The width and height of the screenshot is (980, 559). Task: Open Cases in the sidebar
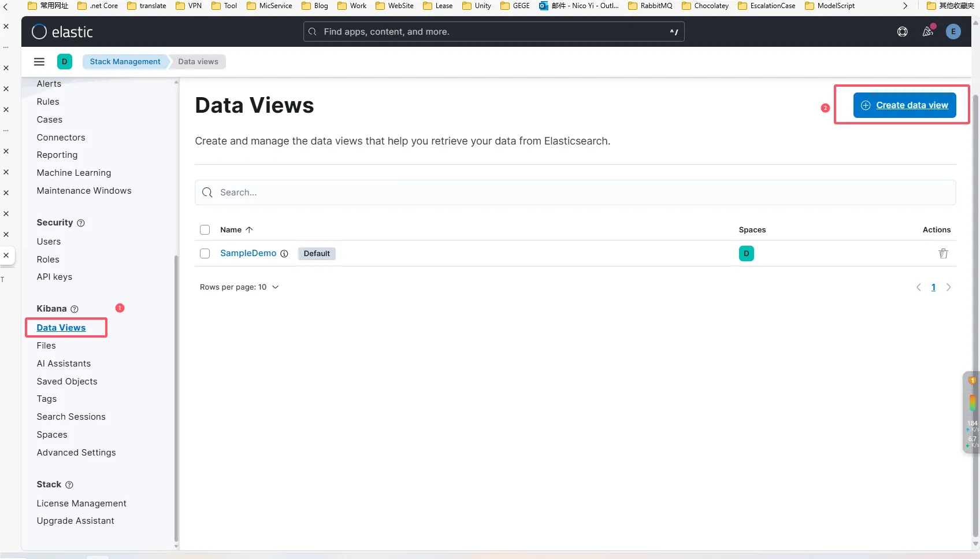coord(50,120)
